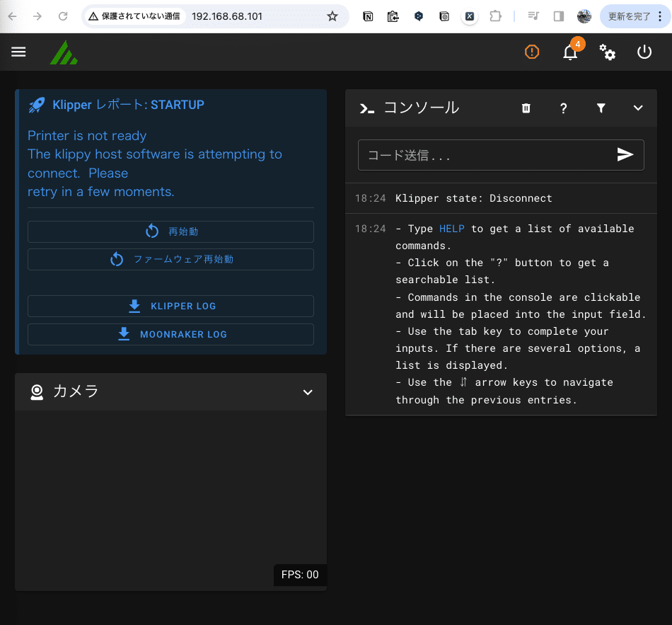Click the Klipper report rocket icon
The width and height of the screenshot is (672, 625).
[x=36, y=105]
